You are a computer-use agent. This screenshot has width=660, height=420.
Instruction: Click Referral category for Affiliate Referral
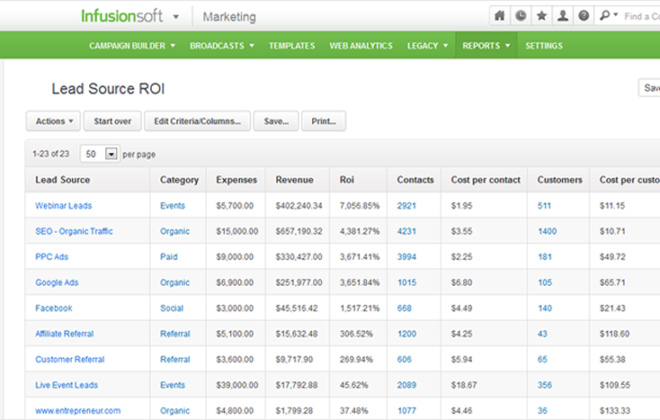[x=175, y=334]
